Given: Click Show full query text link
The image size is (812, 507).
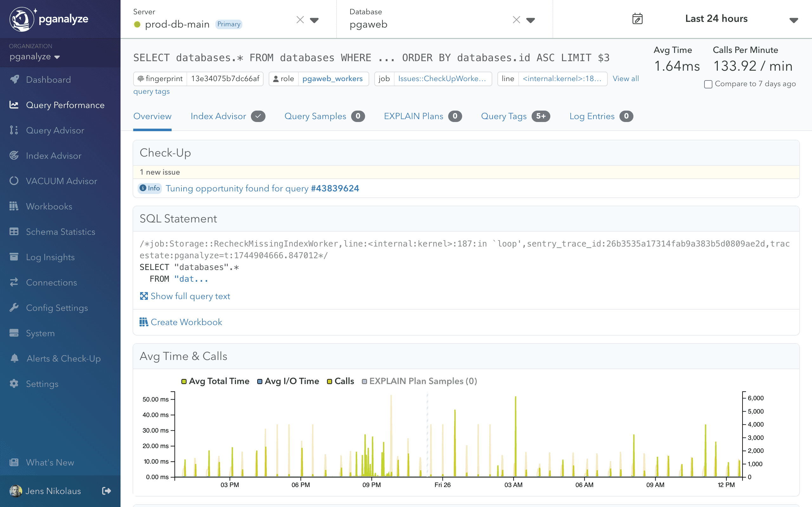Looking at the screenshot, I should (x=190, y=296).
